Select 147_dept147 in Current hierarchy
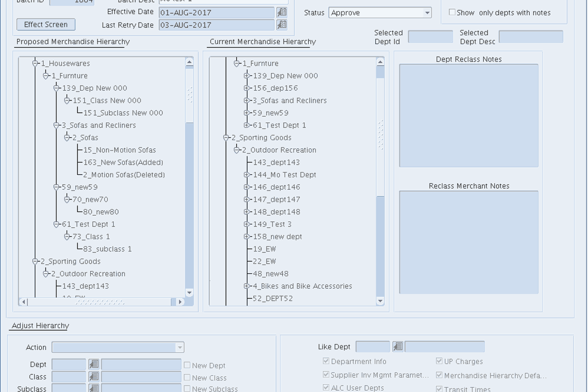 tap(276, 199)
